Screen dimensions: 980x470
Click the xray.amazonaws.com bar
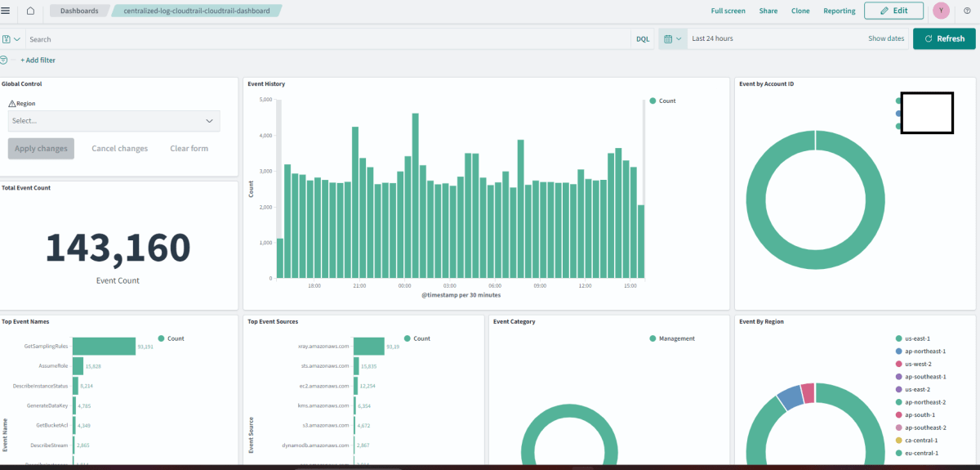tap(369, 346)
